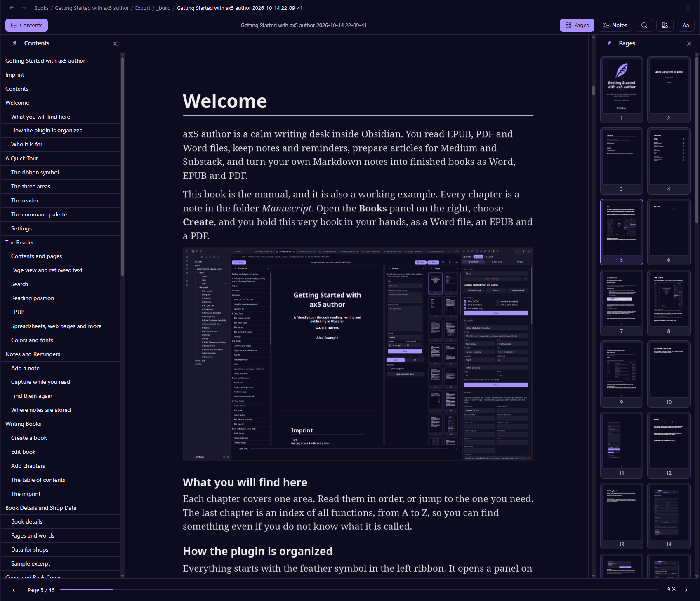The height and width of the screenshot is (601, 700).
Task: Click the embedded plugin screenshot in the page
Action: (x=358, y=354)
